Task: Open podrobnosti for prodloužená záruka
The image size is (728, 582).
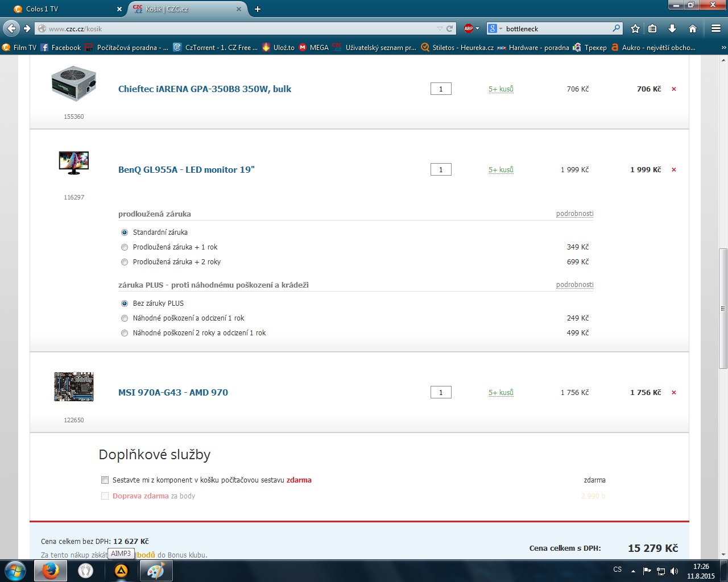Action: click(x=574, y=214)
